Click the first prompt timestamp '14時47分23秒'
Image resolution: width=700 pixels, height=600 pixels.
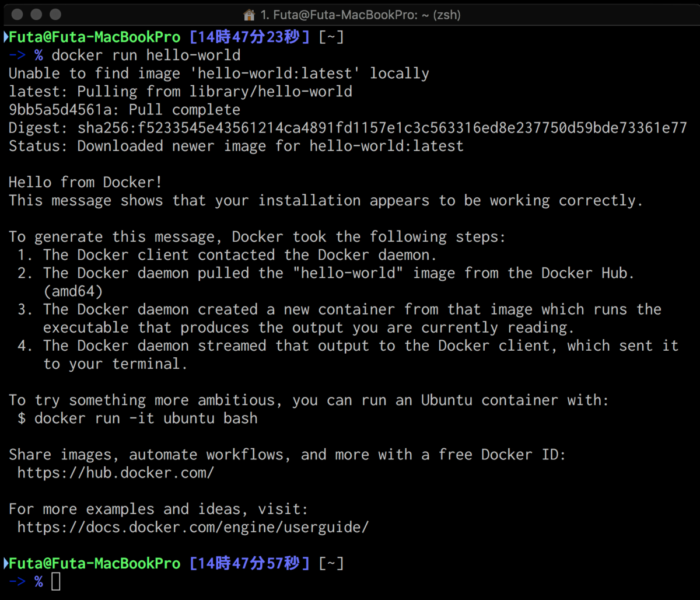250,37
